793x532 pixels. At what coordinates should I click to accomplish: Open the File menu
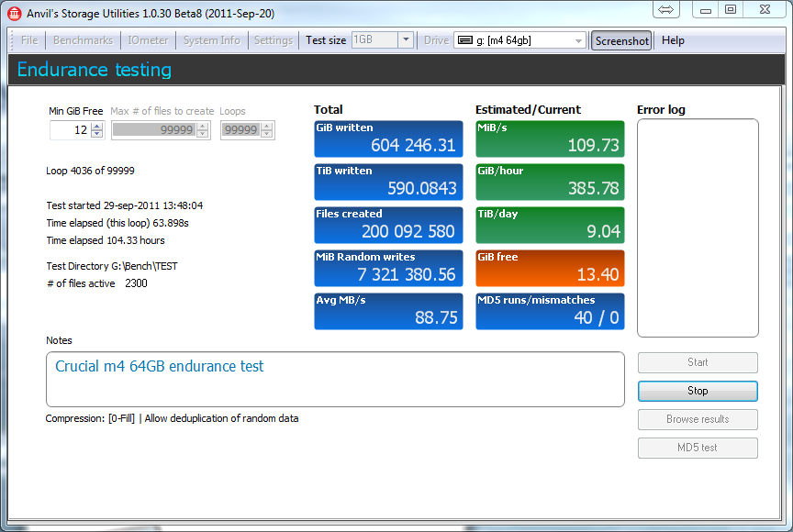tap(29, 40)
